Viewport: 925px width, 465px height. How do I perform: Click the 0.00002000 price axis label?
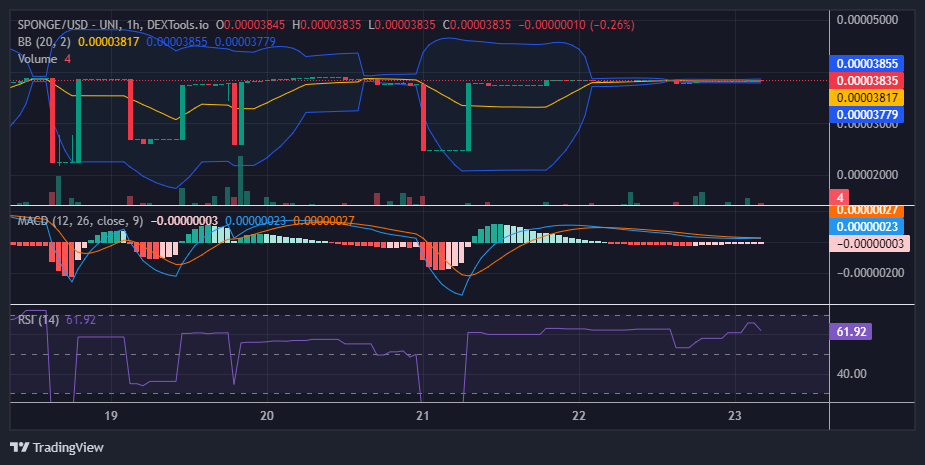pos(867,175)
